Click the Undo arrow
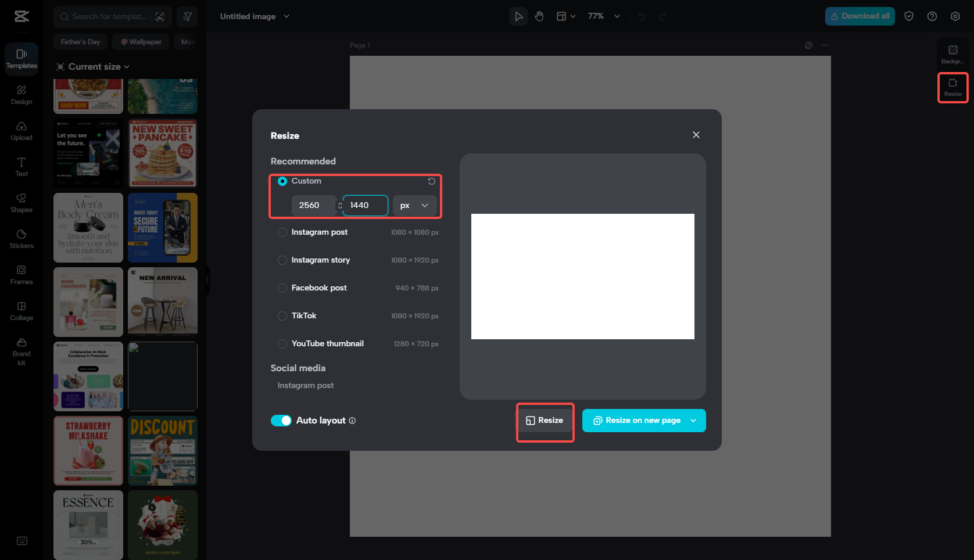This screenshot has width=974, height=560. tap(641, 16)
